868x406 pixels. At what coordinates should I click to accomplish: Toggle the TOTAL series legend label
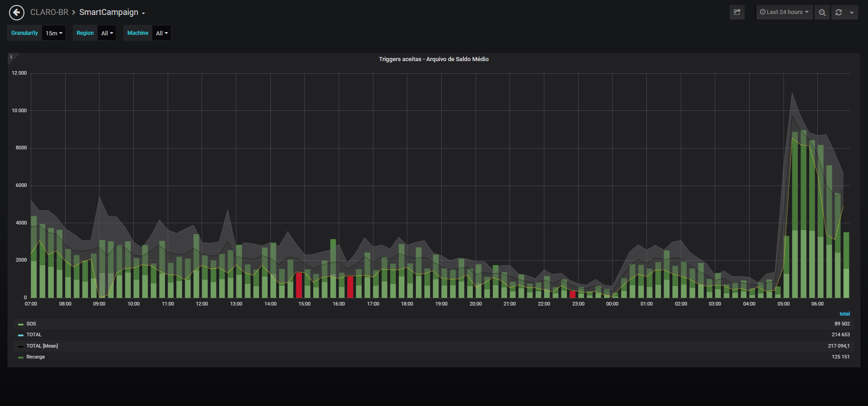click(34, 335)
